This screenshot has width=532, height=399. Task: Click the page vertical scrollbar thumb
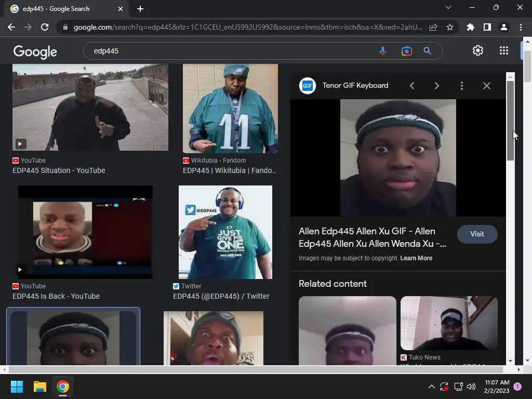pyautogui.click(x=527, y=66)
